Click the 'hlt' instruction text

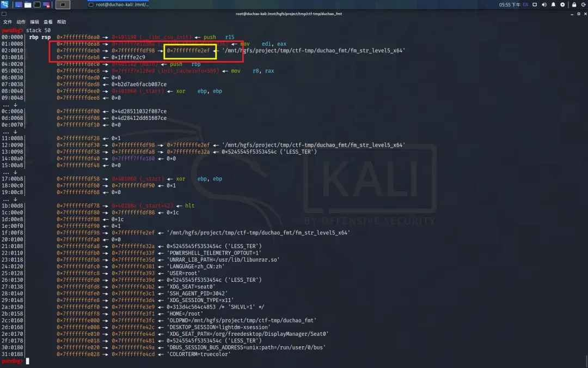(190, 206)
